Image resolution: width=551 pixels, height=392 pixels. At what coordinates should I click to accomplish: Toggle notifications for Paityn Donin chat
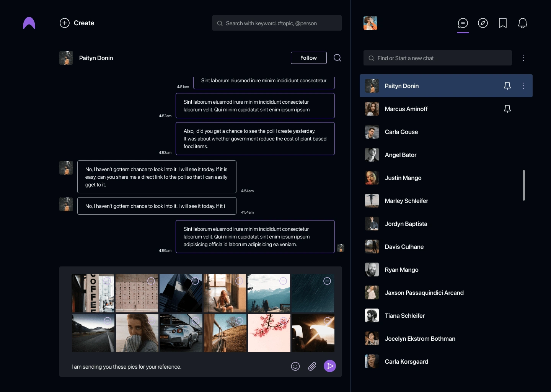507,86
